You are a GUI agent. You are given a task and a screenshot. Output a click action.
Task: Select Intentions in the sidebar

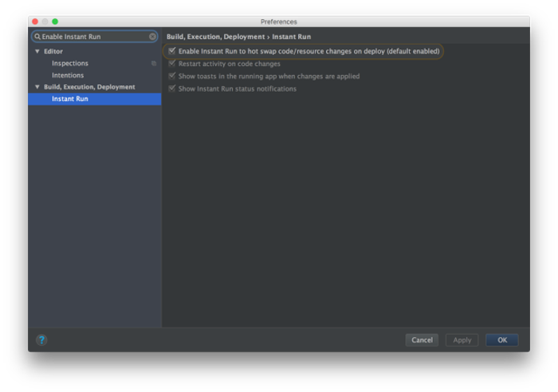(68, 75)
